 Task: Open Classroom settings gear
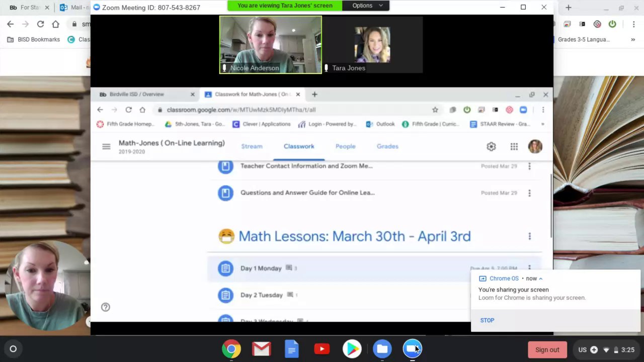[491, 146]
